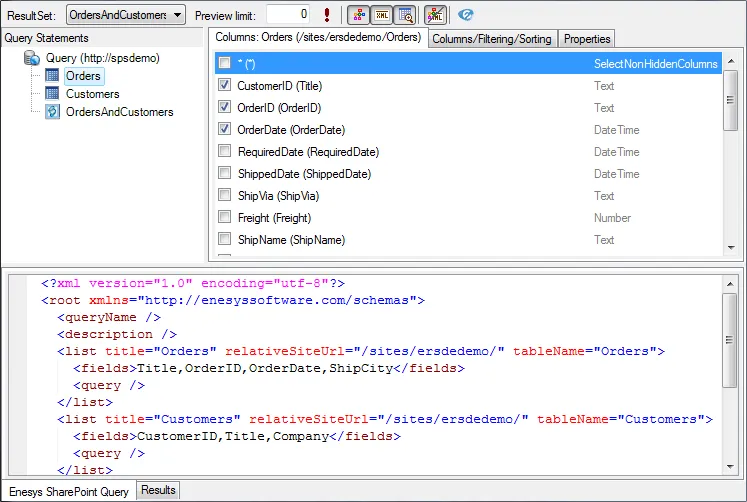
Task: Switch to Columns/Filtering/Sorting tab
Action: coord(492,39)
